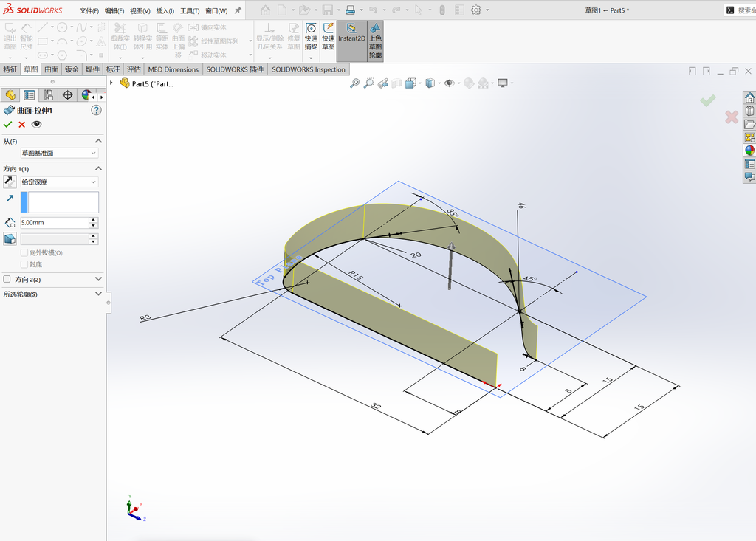Viewport: 756px width, 541px height.
Task: Open the options gear icon
Action: [x=476, y=10]
